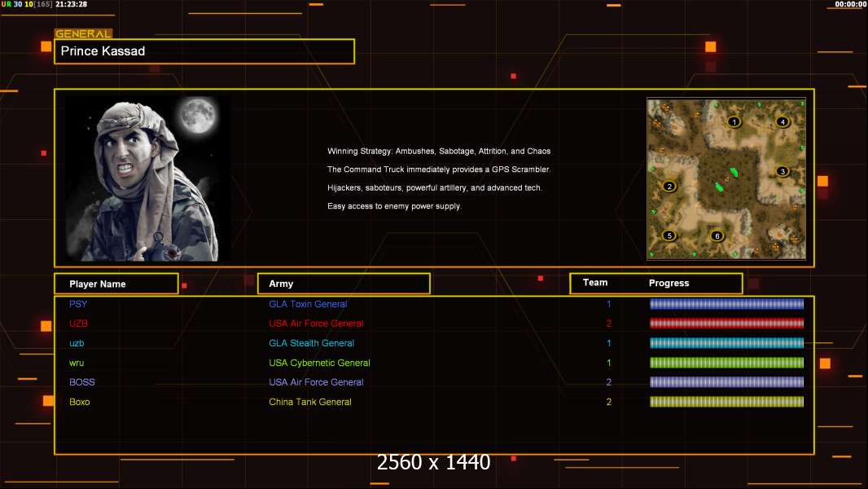
Task: Click Boxo's yellow loading progress bar
Action: 726,402
